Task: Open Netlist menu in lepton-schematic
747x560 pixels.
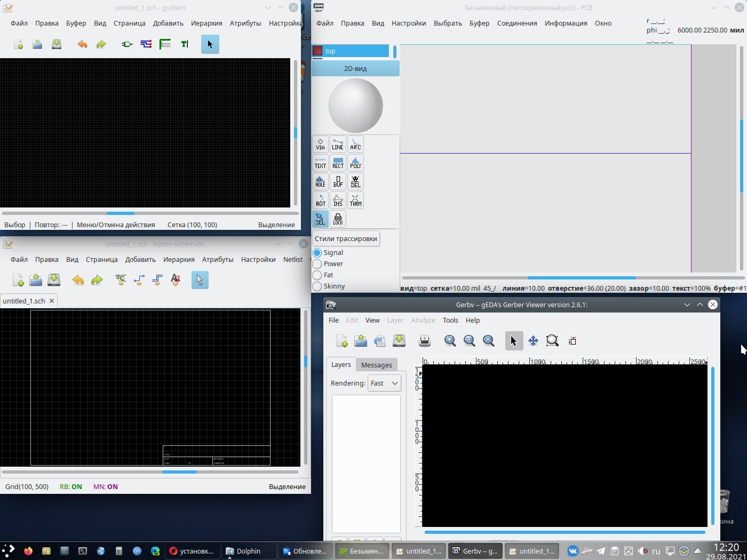Action: click(293, 260)
